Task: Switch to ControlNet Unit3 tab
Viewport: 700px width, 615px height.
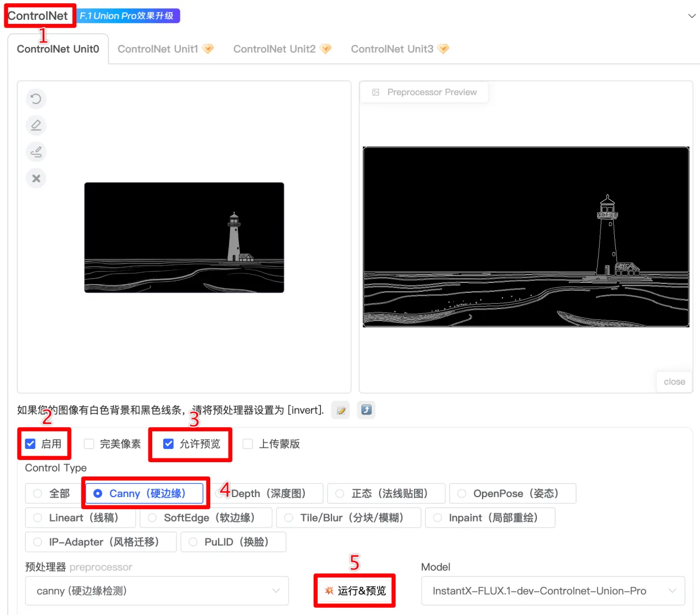Action: (x=392, y=49)
